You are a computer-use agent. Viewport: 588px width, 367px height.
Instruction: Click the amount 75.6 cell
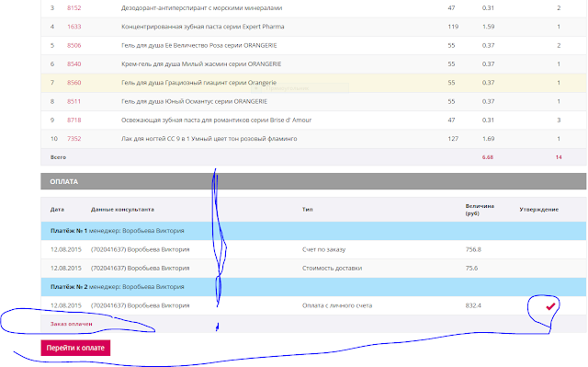(x=471, y=269)
